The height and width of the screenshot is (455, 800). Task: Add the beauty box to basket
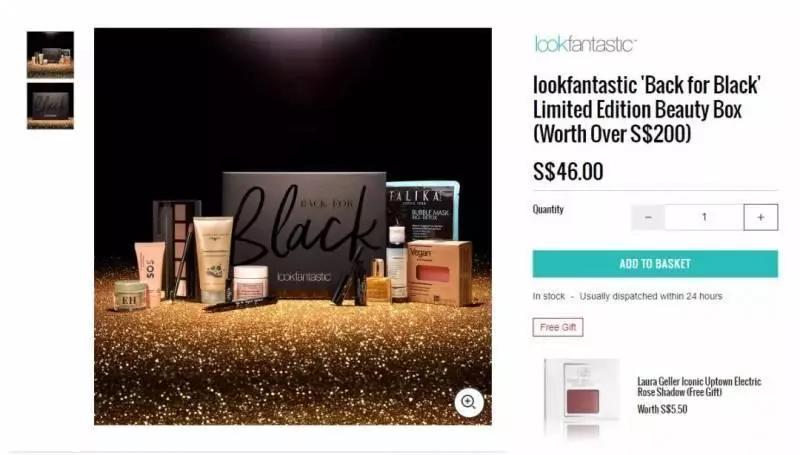tap(655, 264)
